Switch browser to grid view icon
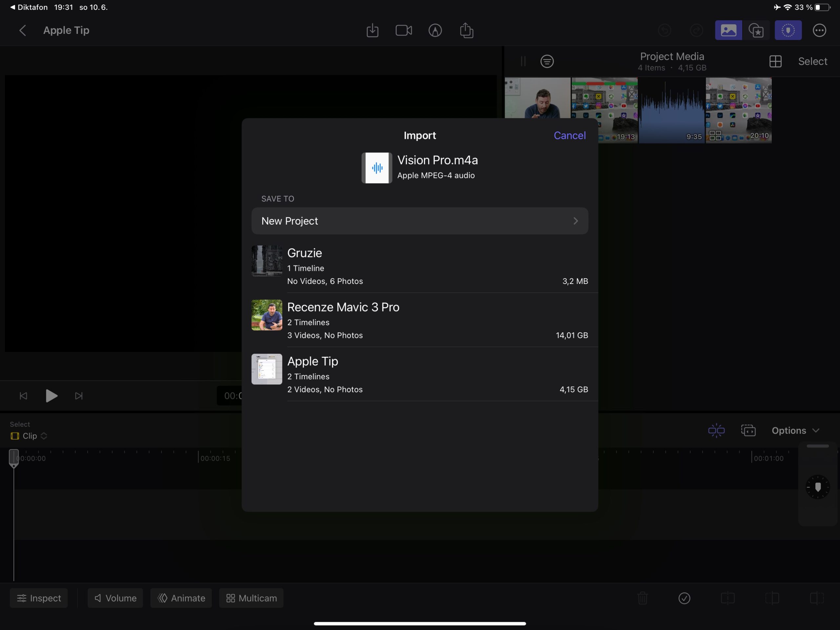The width and height of the screenshot is (840, 630). tap(775, 61)
